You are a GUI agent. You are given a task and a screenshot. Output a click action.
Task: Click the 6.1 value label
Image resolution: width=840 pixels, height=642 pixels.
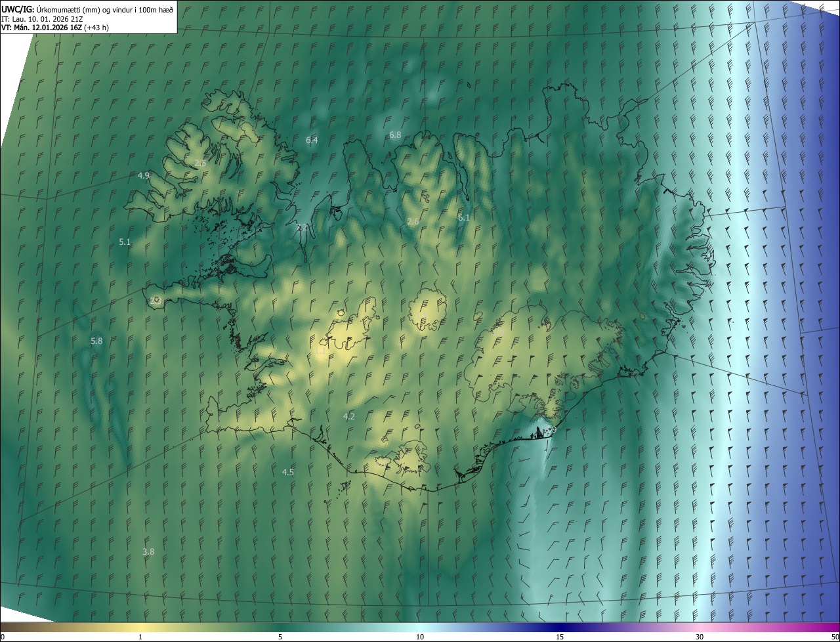464,217
